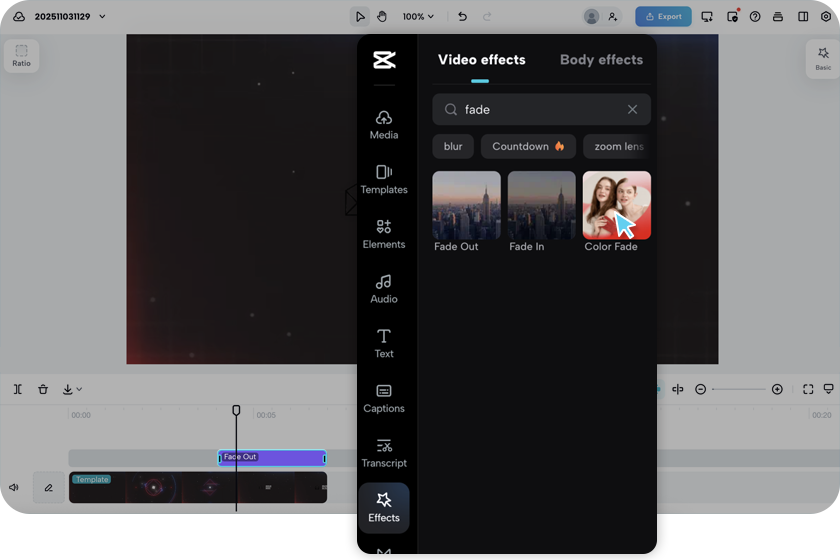840x560 pixels.
Task: Open the Templates panel
Action: 384,180
